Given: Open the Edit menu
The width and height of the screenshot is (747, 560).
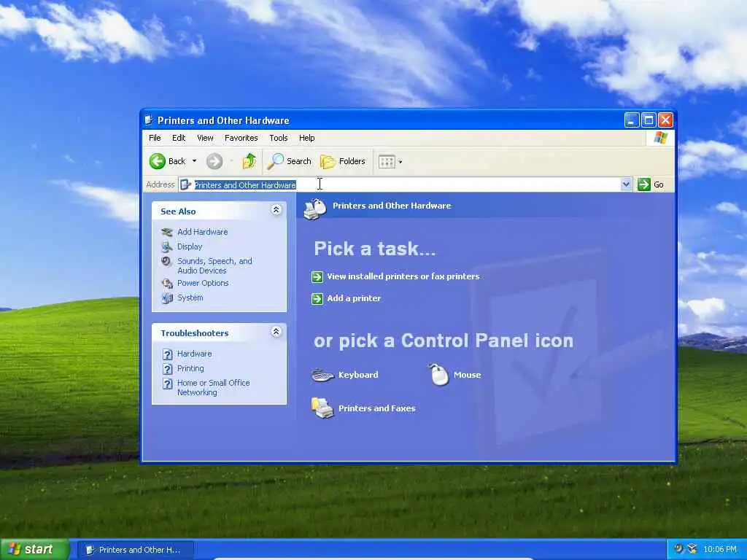Looking at the screenshot, I should coord(179,138).
